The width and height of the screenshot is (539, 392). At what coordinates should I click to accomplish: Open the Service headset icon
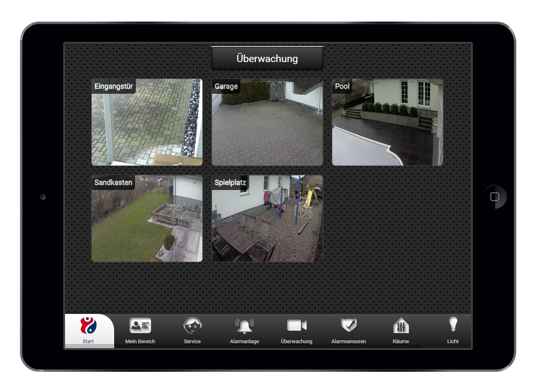[192, 325]
